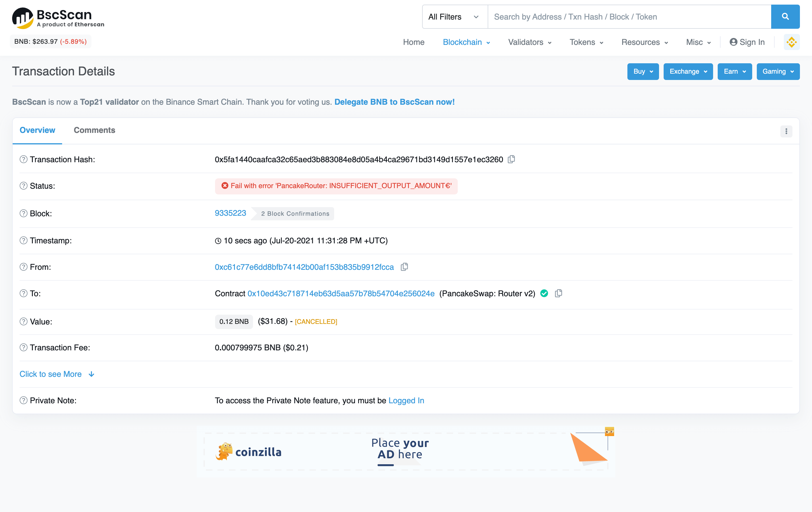Click the clock icon in Timestamp
This screenshot has height=512, width=812.
click(218, 241)
